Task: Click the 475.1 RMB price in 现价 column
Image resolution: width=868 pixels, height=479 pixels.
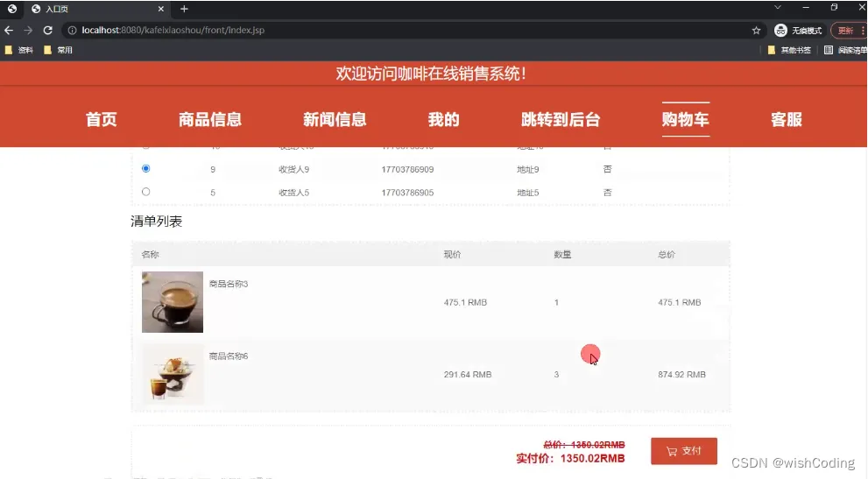Action: click(x=465, y=302)
